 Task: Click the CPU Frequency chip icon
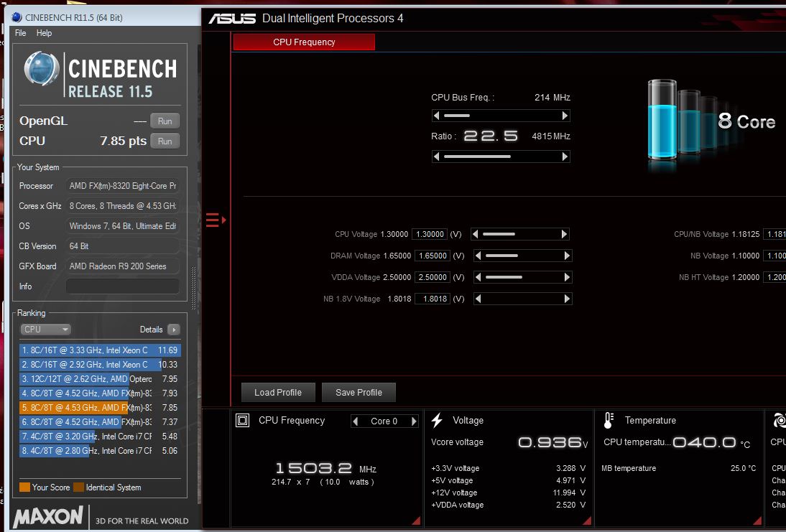[x=243, y=420]
